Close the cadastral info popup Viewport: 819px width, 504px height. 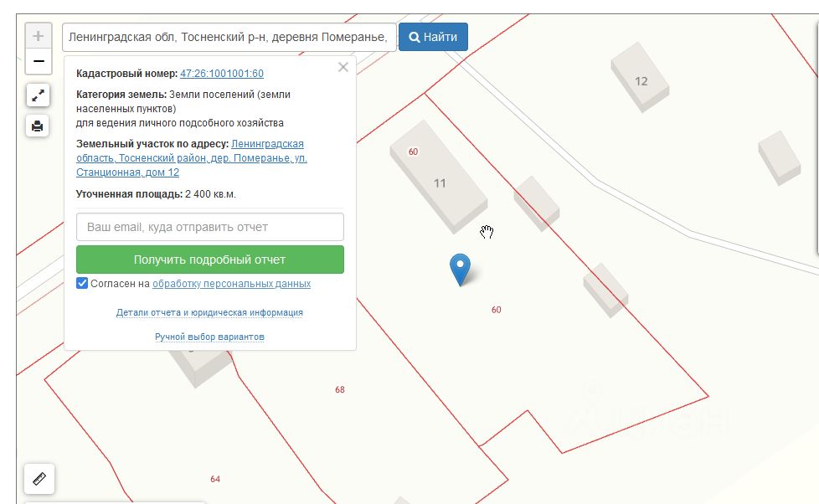[343, 67]
